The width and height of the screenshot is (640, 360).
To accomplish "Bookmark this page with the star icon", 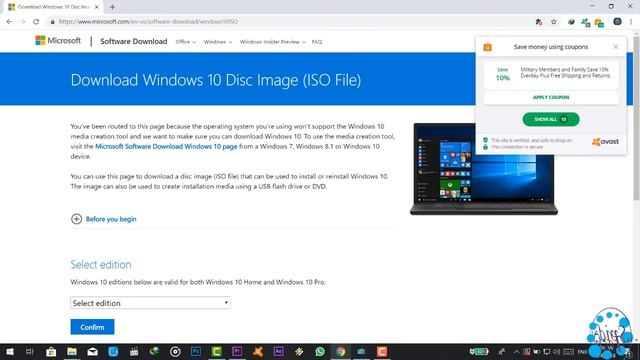I will tap(553, 22).
